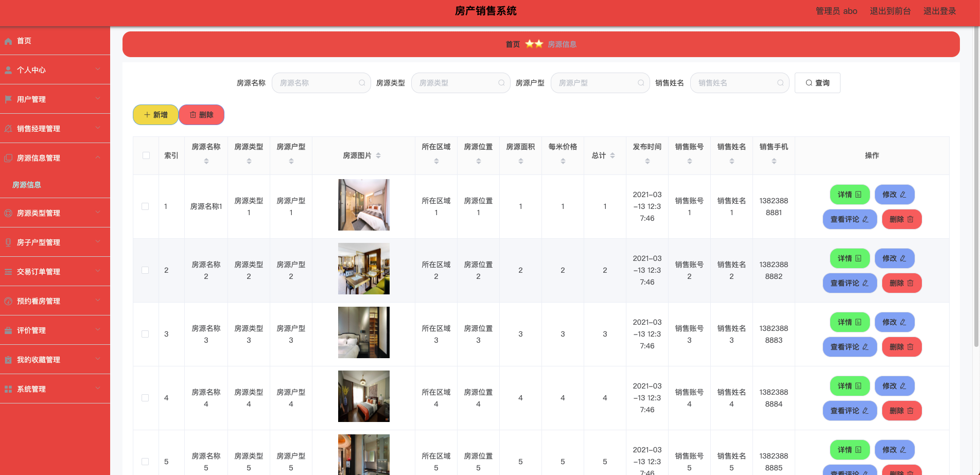
Task: Expand the 房子户型管理 menu chevron
Action: click(x=98, y=241)
